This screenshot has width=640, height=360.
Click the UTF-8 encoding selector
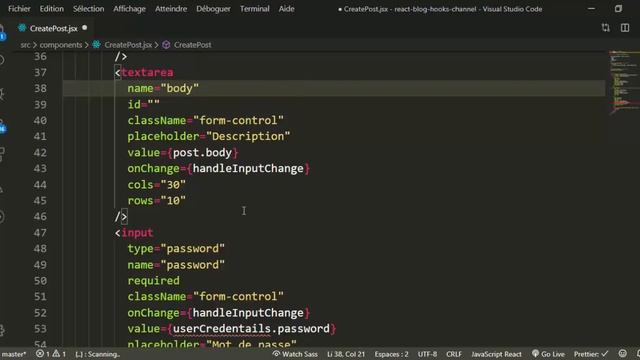point(427,354)
